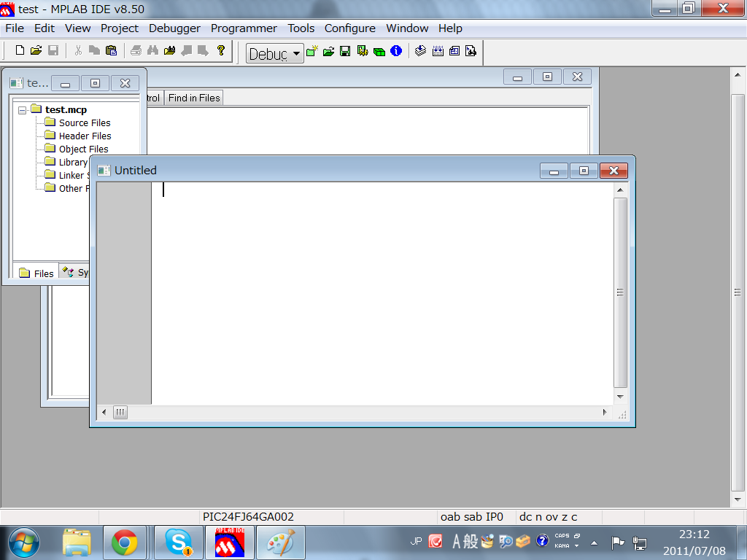Viewport: 747px width, 560px height.
Task: Open Skype from the taskbar
Action: [x=178, y=542]
